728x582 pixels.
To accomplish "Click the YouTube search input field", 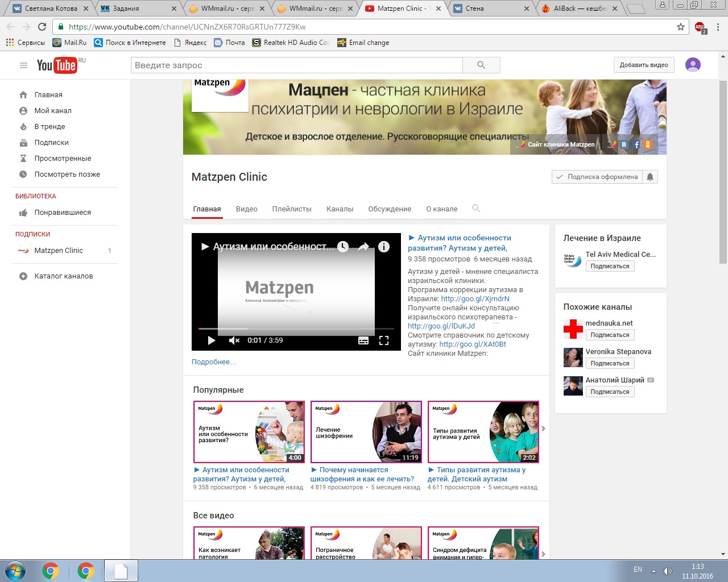I will (297, 65).
